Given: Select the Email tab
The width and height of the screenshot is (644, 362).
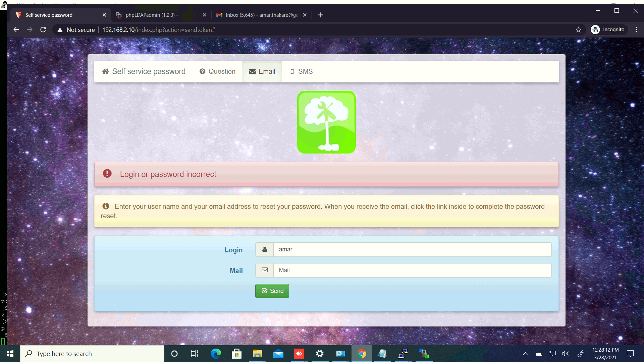Looking at the screenshot, I should tap(262, 71).
